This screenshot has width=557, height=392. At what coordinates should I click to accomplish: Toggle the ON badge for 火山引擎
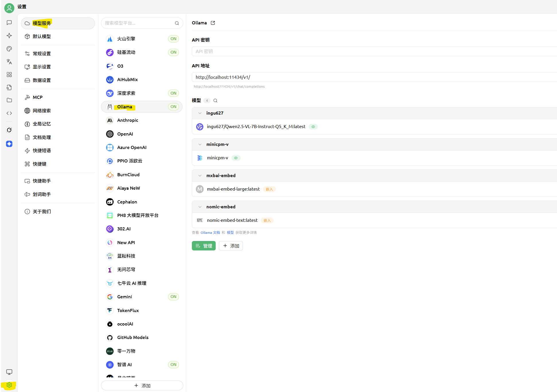coord(174,39)
